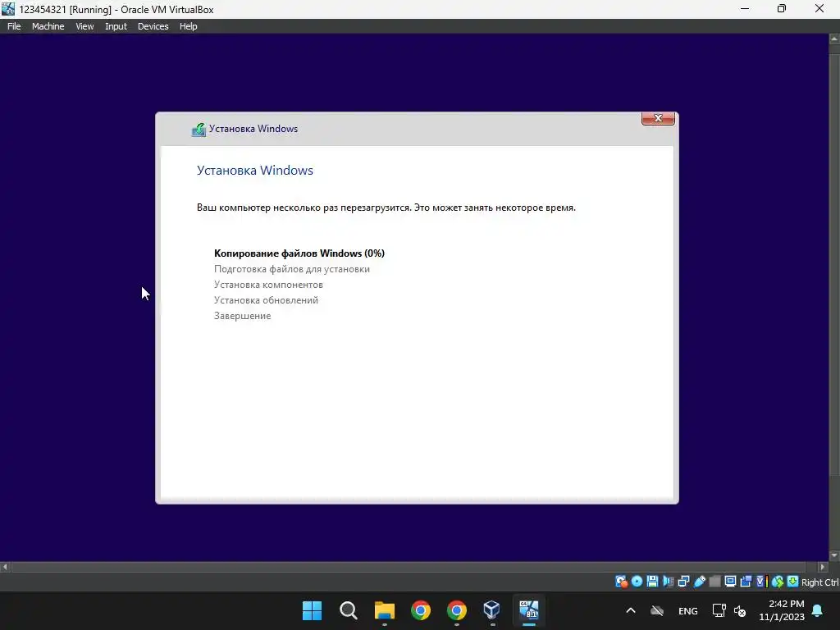Show hidden tray icons chevron
Image resolution: width=840 pixels, height=630 pixels.
pyautogui.click(x=631, y=610)
